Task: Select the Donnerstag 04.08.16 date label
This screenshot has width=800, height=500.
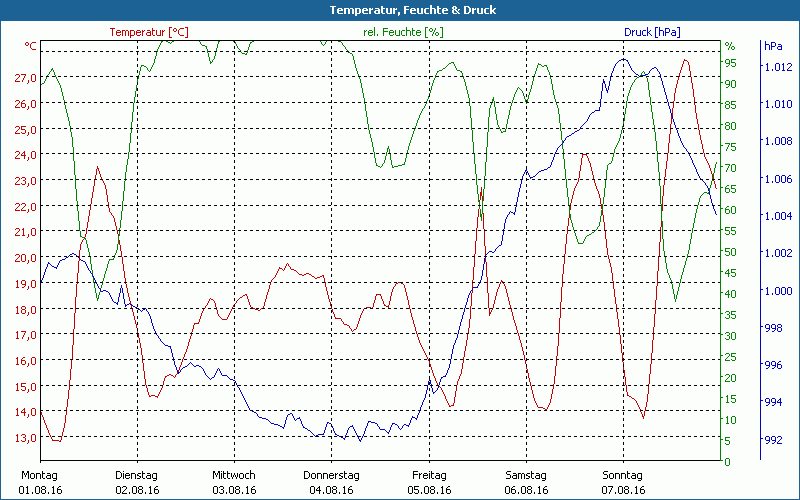Action: 331,482
